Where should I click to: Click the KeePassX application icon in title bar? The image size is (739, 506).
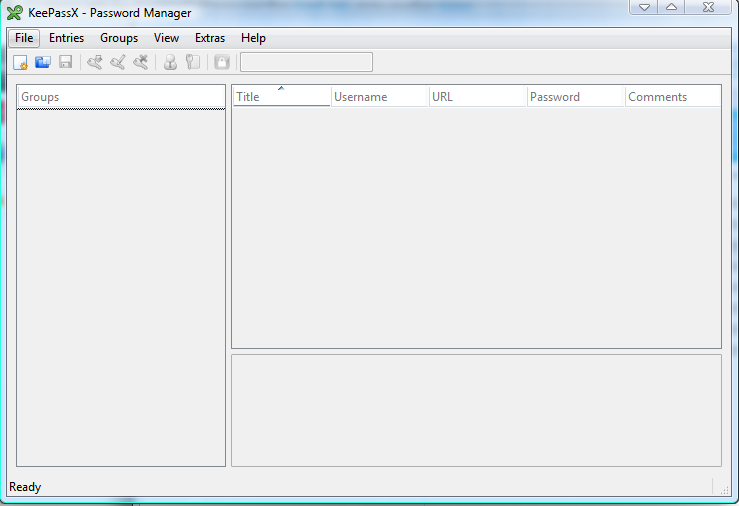tap(14, 13)
